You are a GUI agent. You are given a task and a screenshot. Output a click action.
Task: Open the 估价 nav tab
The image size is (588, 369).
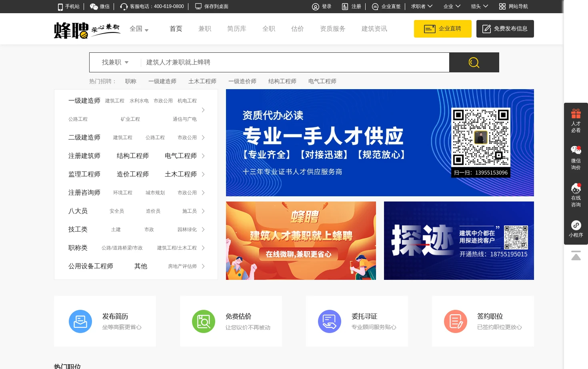click(298, 29)
